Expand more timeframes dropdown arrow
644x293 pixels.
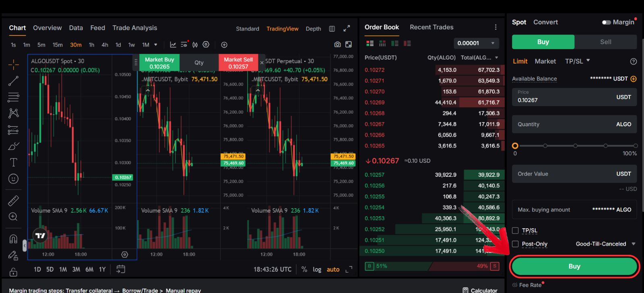pyautogui.click(x=156, y=45)
